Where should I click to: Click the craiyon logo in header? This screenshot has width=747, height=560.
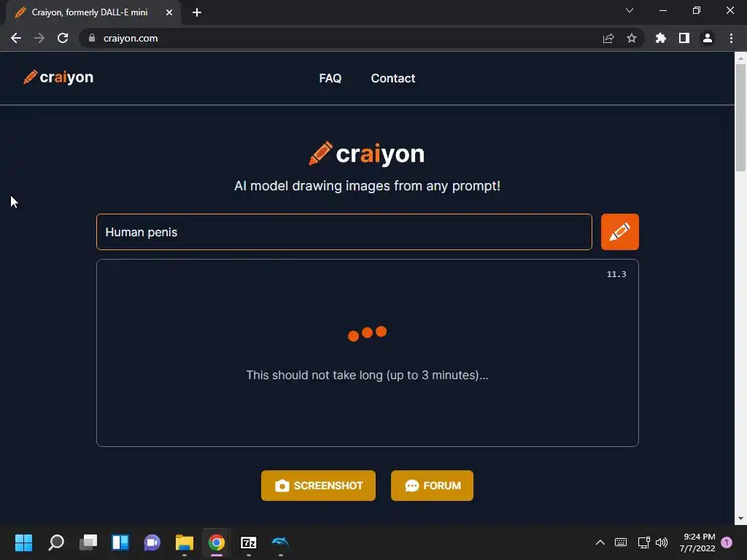[x=58, y=77]
